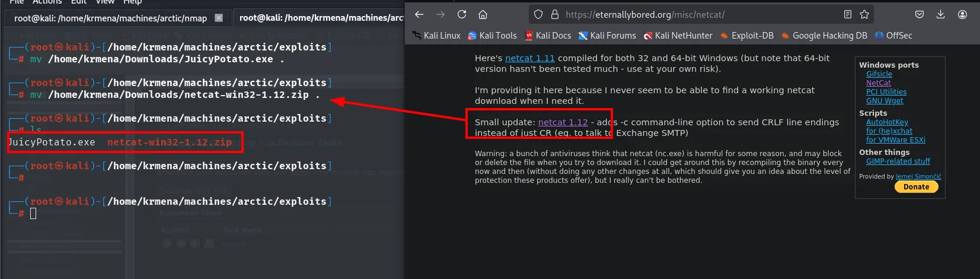Image resolution: width=980 pixels, height=279 pixels.
Task: Open the Pocket save icon
Action: tap(920, 14)
